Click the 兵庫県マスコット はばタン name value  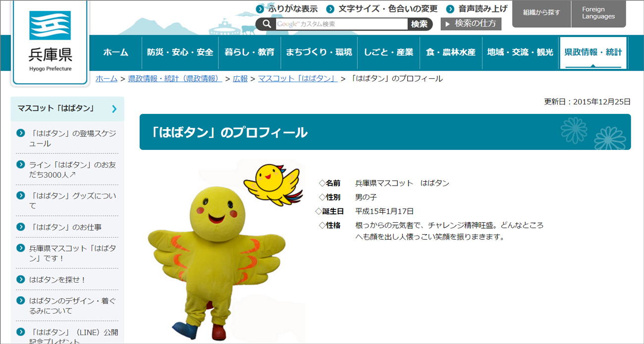click(402, 183)
